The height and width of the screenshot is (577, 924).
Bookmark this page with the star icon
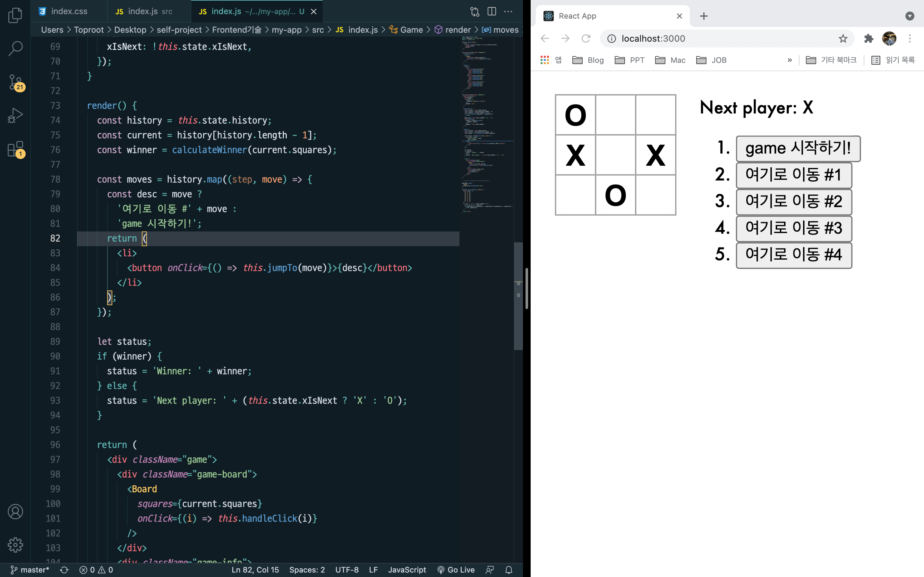coord(843,38)
